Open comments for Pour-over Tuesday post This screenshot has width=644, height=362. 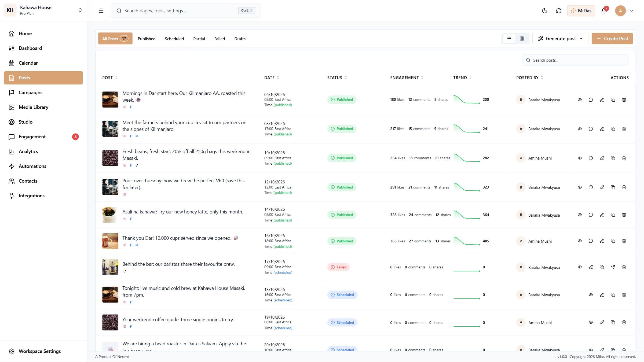point(591,187)
